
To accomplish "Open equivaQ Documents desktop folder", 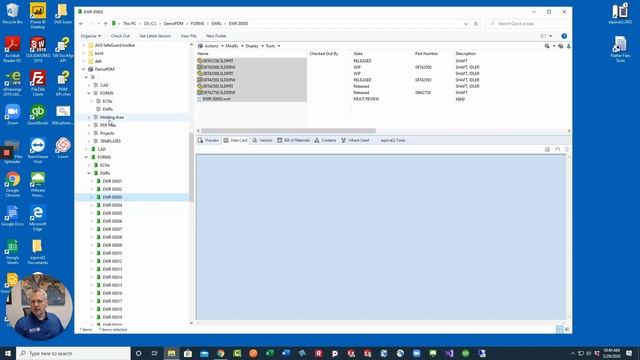I will pyautogui.click(x=38, y=252).
